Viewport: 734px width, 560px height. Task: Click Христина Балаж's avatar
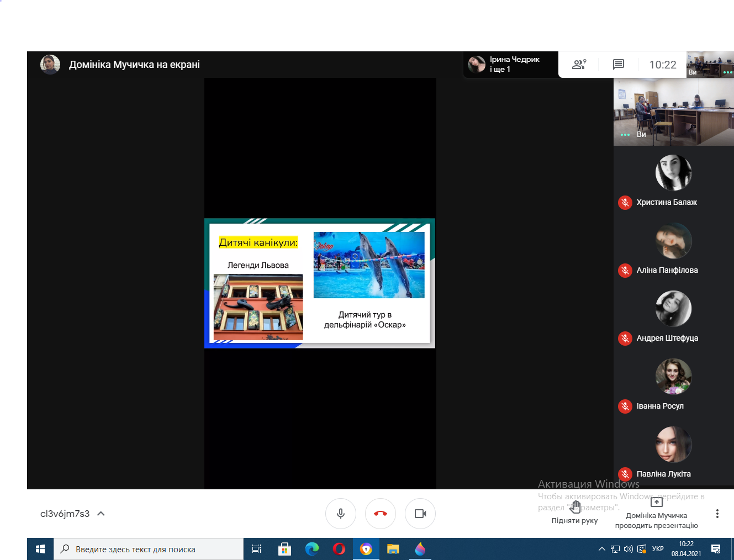pyautogui.click(x=674, y=173)
